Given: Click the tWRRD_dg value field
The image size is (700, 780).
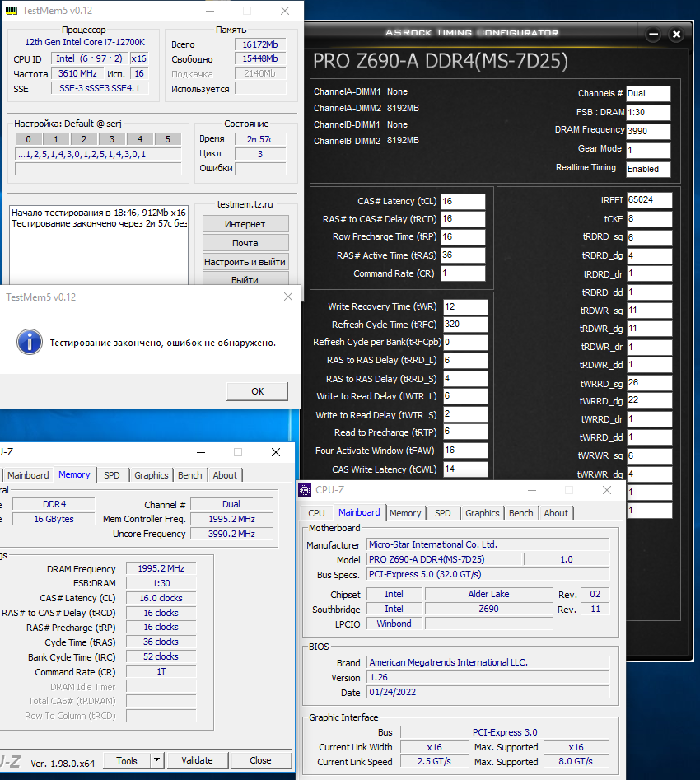Looking at the screenshot, I should [x=649, y=400].
